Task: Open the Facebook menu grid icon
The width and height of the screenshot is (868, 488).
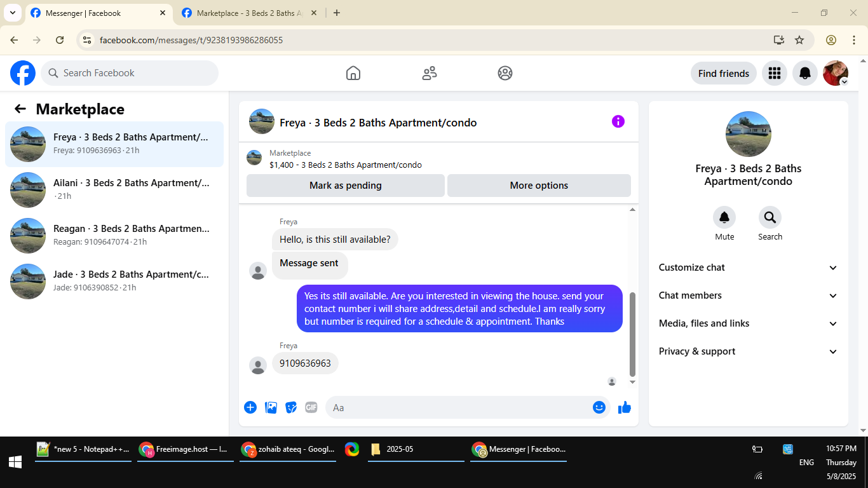Action: pyautogui.click(x=774, y=73)
